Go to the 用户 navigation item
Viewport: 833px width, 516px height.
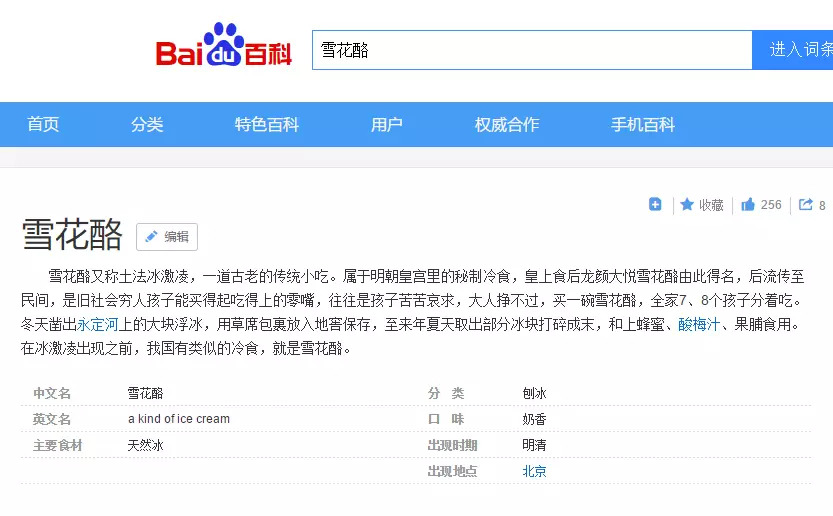[387, 125]
